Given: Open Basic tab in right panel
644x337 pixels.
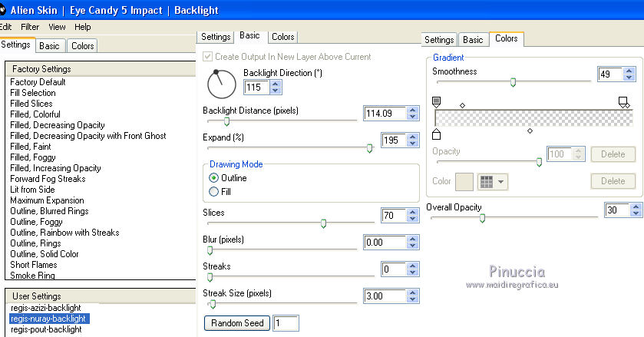Looking at the screenshot, I should point(473,40).
